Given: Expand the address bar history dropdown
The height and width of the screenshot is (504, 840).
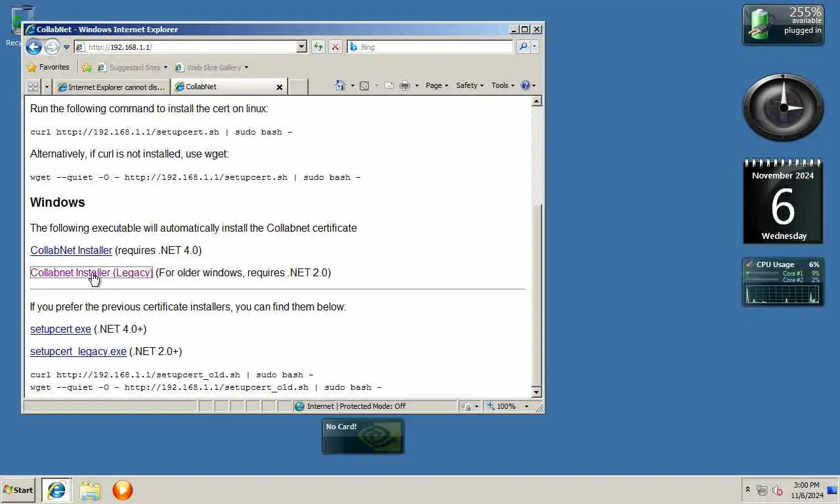Looking at the screenshot, I should (x=302, y=47).
